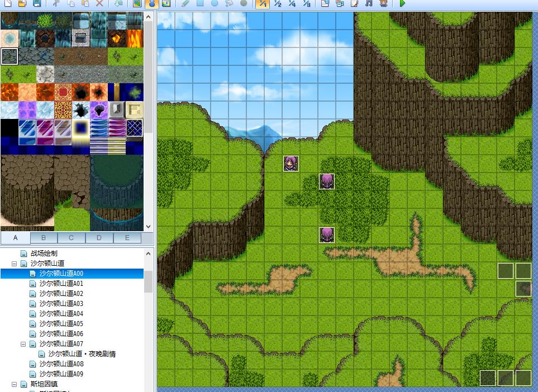Click the Open Project folder icon

click(22, 3)
